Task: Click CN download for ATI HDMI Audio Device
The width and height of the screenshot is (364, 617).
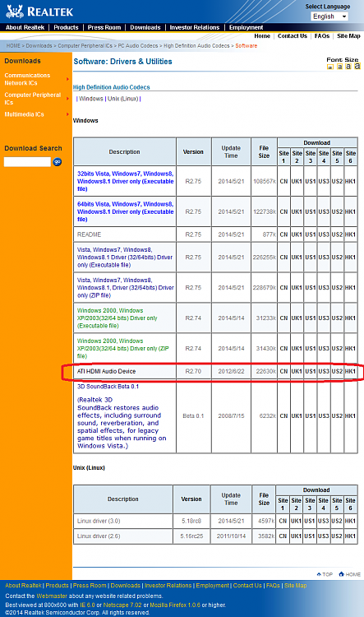Action: (x=283, y=371)
